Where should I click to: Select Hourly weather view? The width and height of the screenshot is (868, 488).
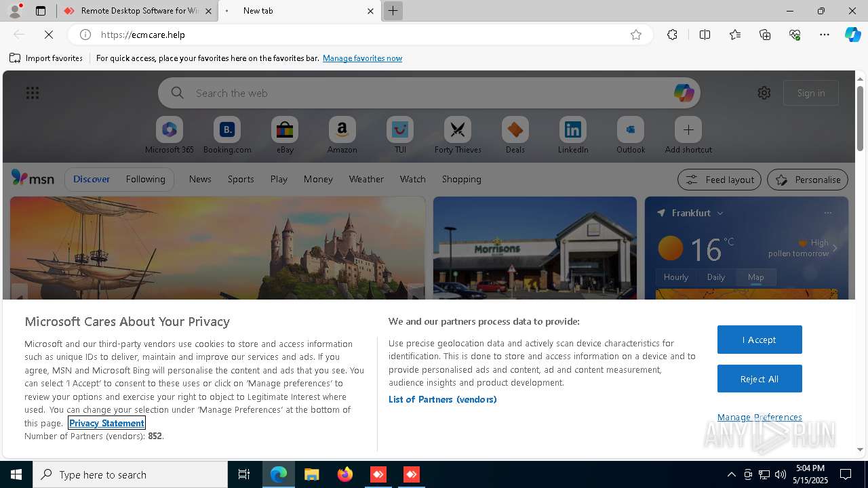click(x=676, y=277)
